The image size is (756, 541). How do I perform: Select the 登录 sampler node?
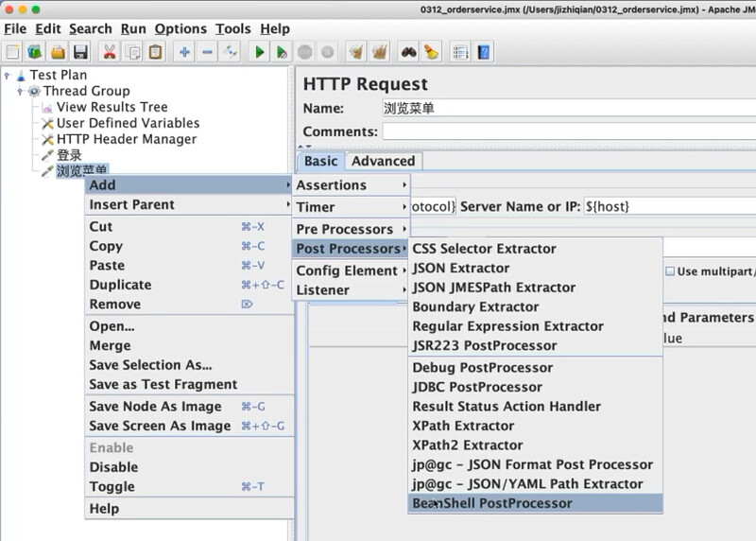69,155
